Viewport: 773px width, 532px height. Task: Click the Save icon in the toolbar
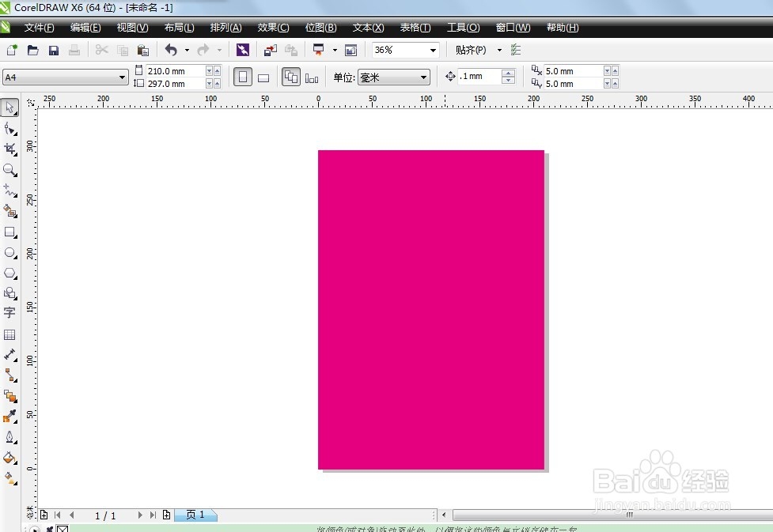click(x=53, y=49)
